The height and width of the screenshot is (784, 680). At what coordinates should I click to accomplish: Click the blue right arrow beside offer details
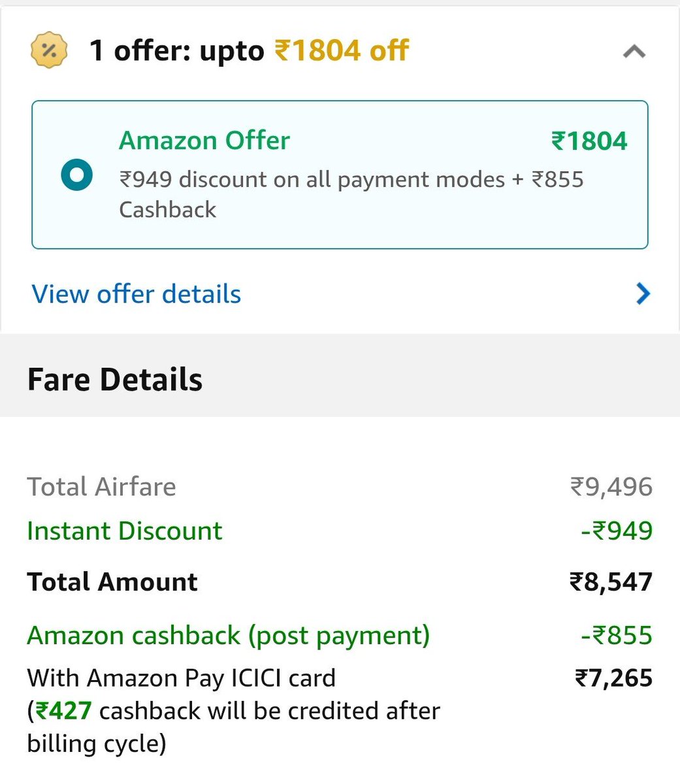(x=643, y=294)
